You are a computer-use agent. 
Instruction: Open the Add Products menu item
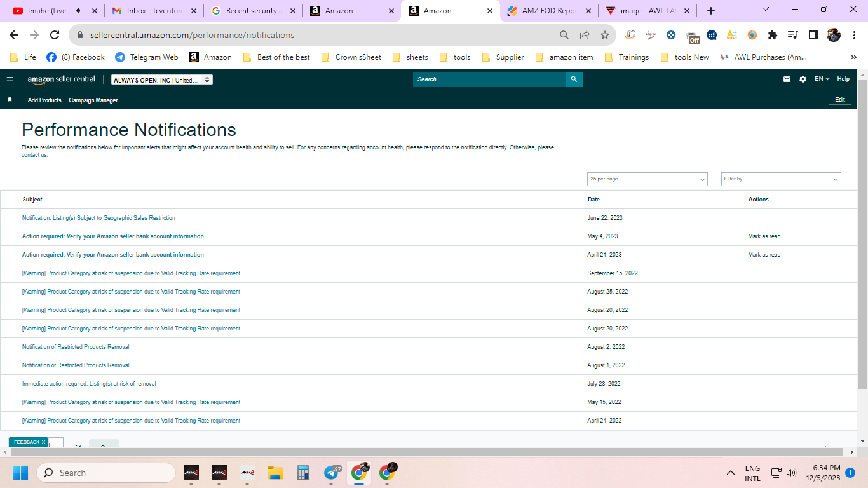point(44,100)
